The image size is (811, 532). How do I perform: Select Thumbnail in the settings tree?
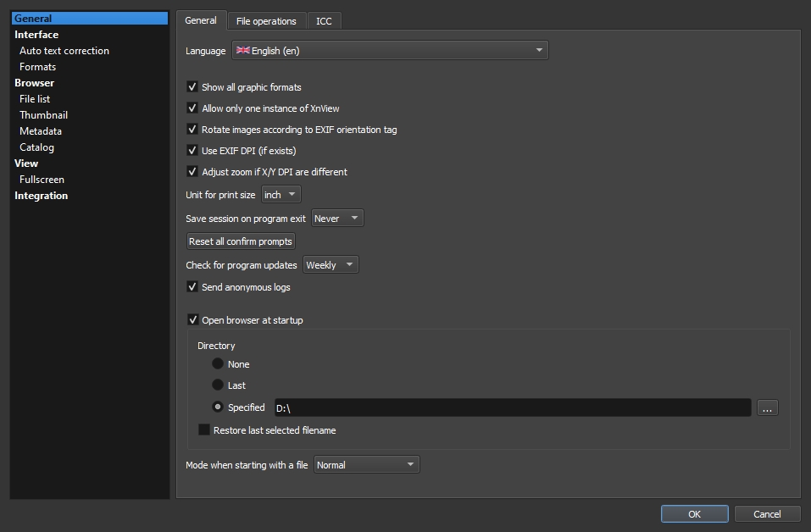click(43, 115)
